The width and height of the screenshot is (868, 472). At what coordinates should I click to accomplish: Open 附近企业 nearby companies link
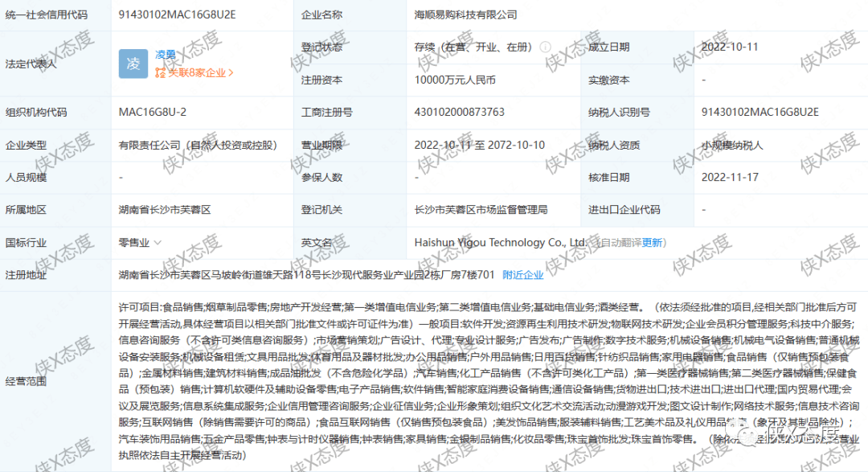[x=523, y=275]
